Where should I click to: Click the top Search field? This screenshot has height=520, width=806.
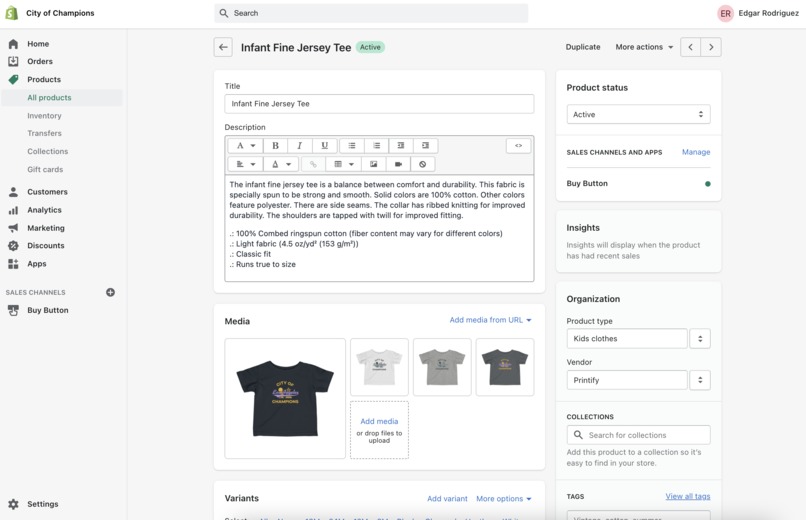(371, 13)
